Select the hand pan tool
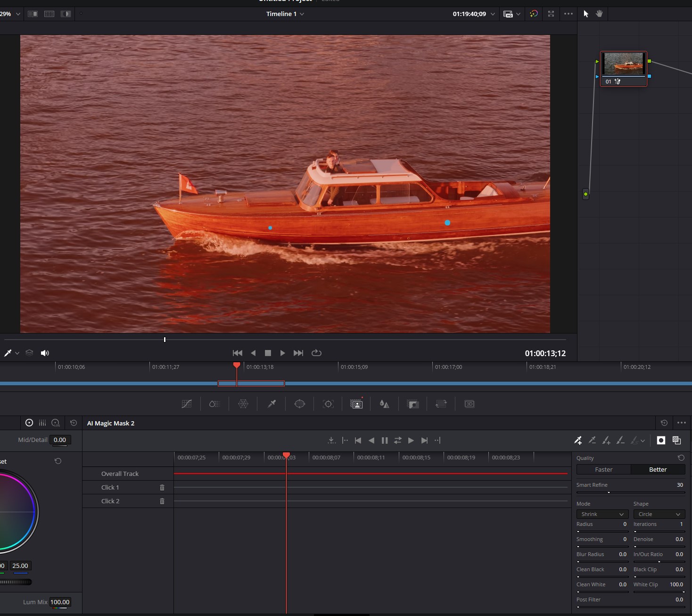Viewport: 692px width, 616px height. point(599,14)
